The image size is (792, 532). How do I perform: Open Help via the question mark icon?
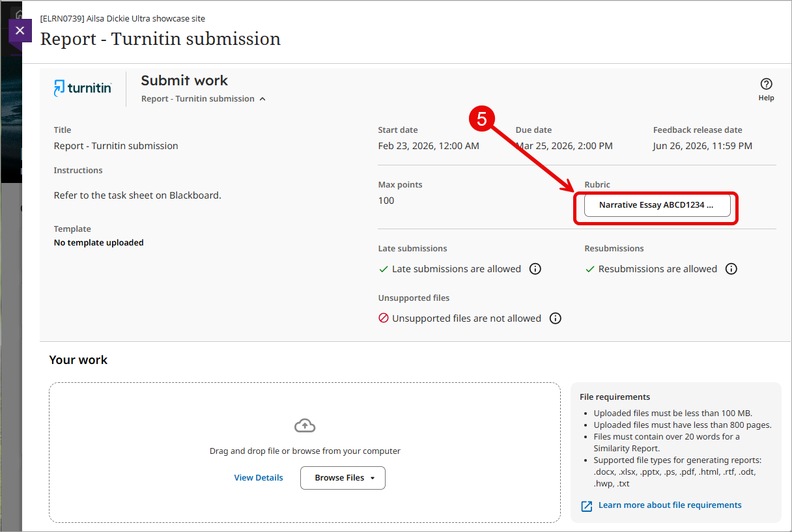point(766,84)
